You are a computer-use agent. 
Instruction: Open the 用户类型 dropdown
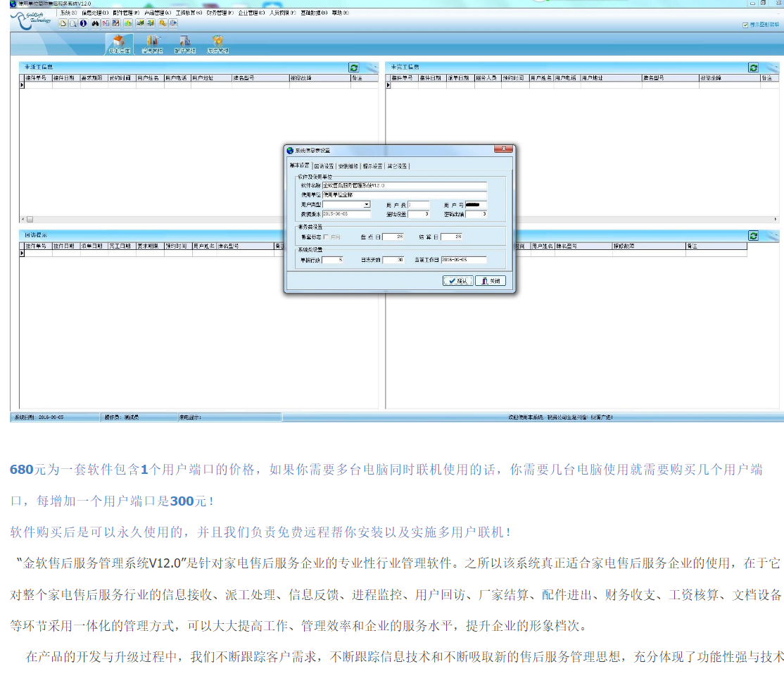[367, 205]
